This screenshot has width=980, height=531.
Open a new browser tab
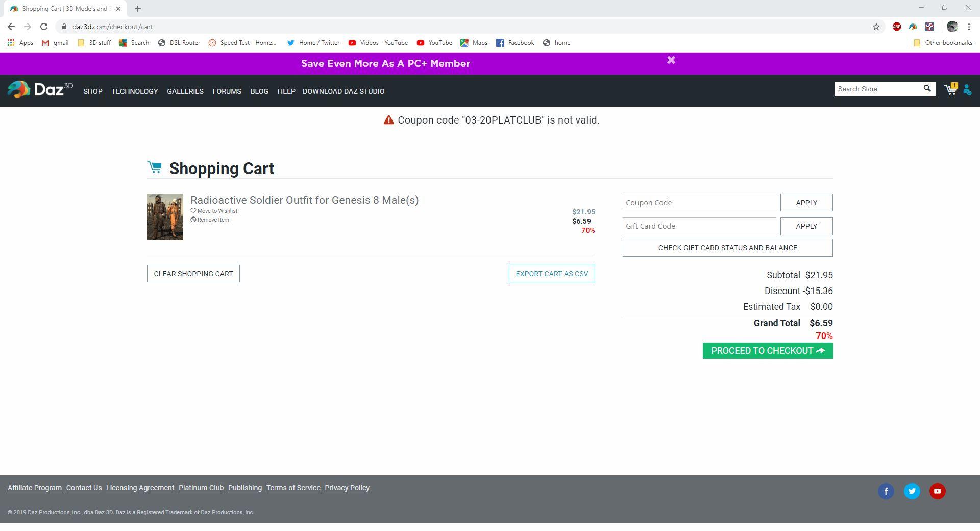point(138,9)
